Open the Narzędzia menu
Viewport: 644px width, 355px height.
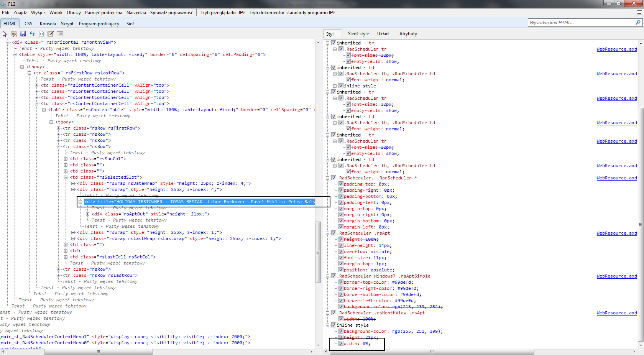pos(136,13)
